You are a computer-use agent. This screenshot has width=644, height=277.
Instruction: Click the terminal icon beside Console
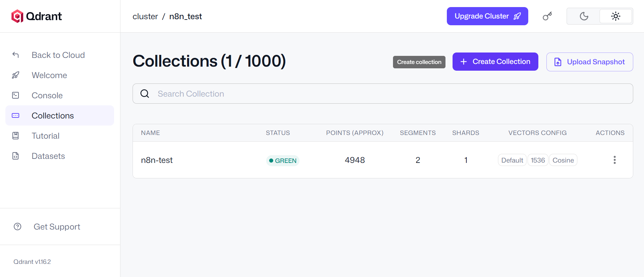click(15, 95)
